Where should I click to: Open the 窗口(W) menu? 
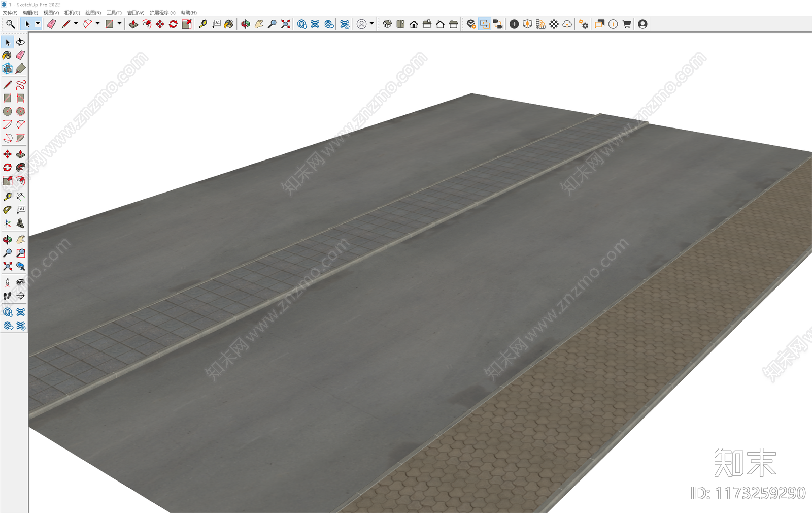(x=136, y=13)
